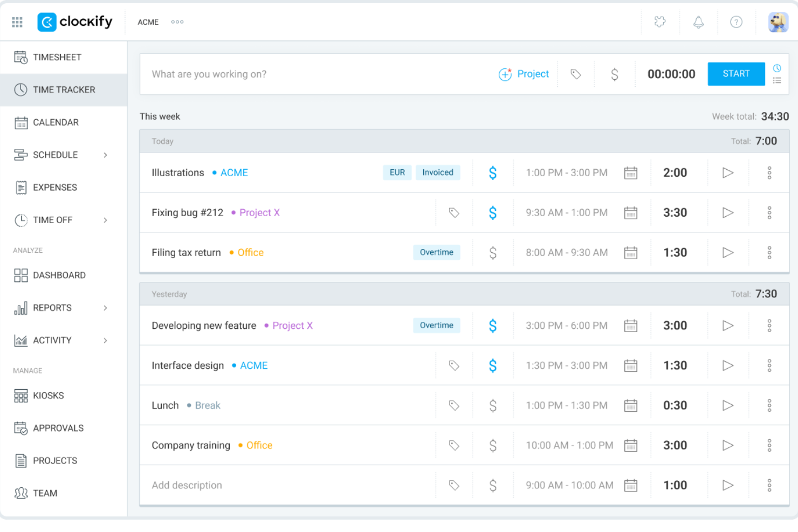Expand the Reports sidebar item

tap(105, 308)
